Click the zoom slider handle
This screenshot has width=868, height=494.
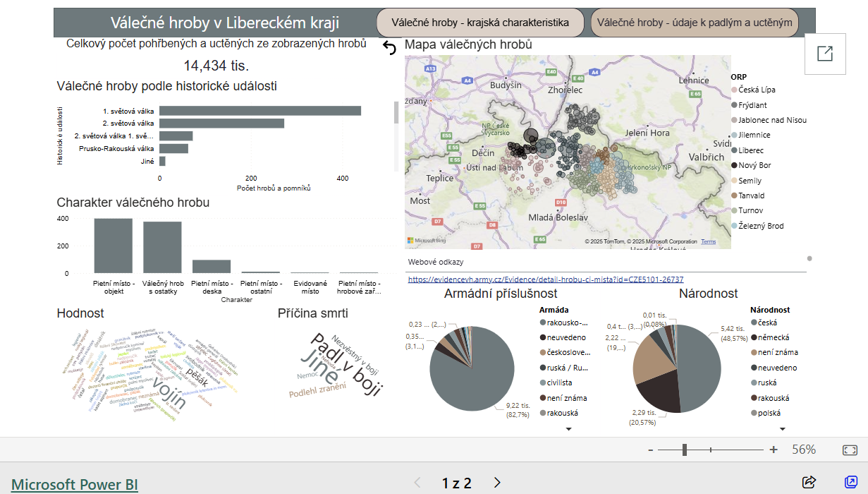684,450
